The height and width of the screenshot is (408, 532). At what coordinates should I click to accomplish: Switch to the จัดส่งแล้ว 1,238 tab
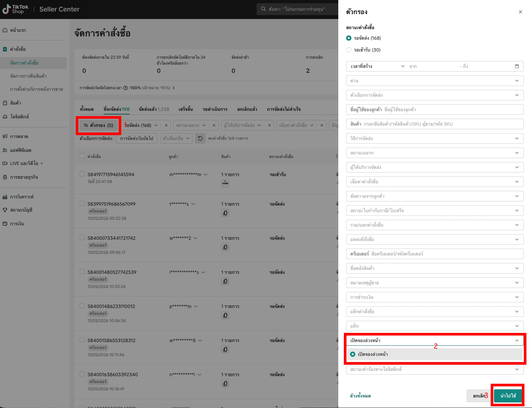click(154, 109)
